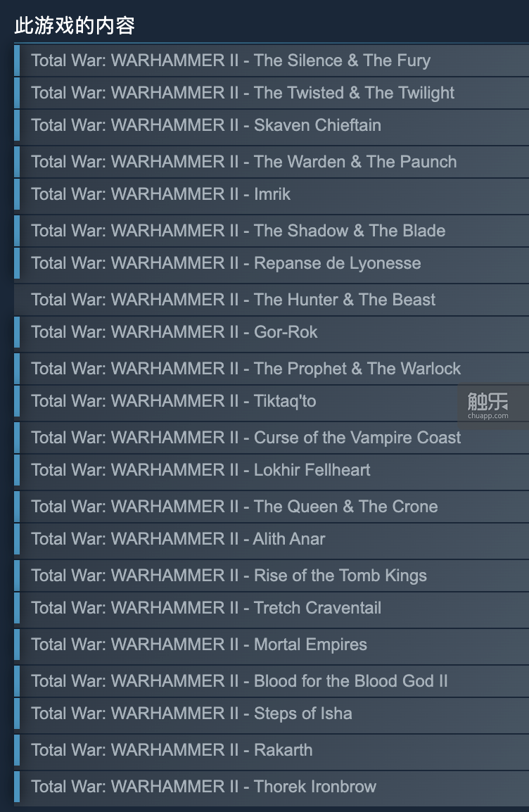Open The Prophet & The Warlock DLC

tap(272, 369)
